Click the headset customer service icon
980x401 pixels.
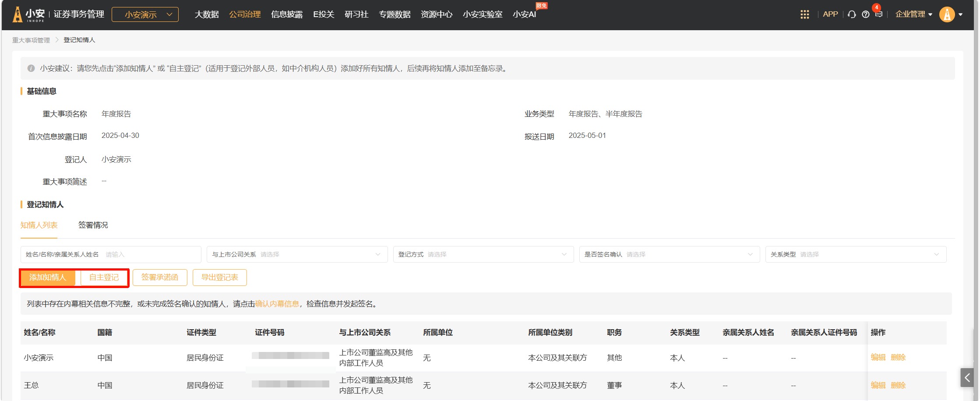pyautogui.click(x=851, y=14)
